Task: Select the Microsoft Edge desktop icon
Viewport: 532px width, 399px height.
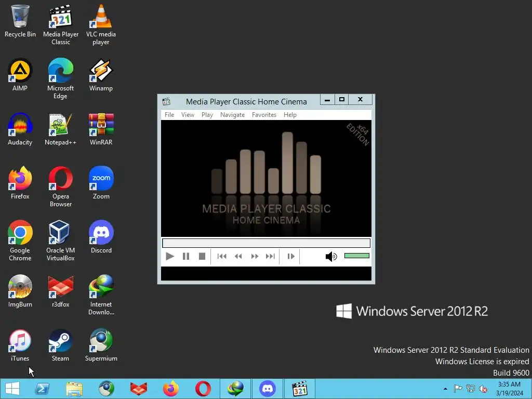Action: pyautogui.click(x=60, y=79)
